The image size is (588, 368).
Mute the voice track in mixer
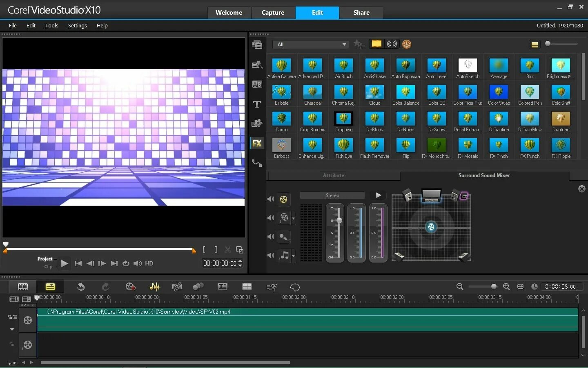tap(271, 236)
